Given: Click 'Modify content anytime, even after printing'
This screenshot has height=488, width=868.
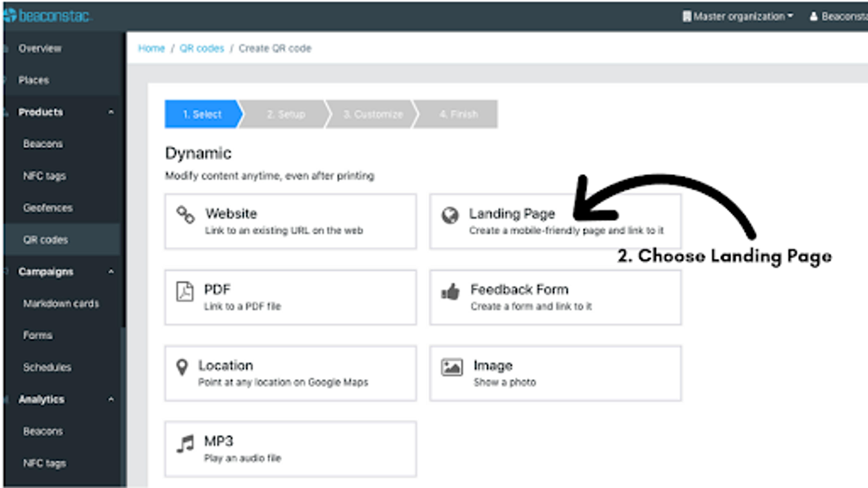Looking at the screenshot, I should coord(270,176).
